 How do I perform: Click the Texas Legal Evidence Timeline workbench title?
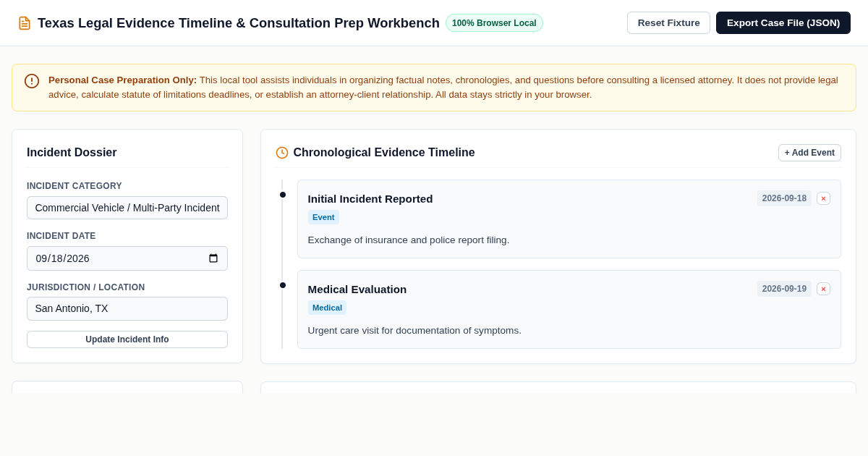tap(239, 23)
